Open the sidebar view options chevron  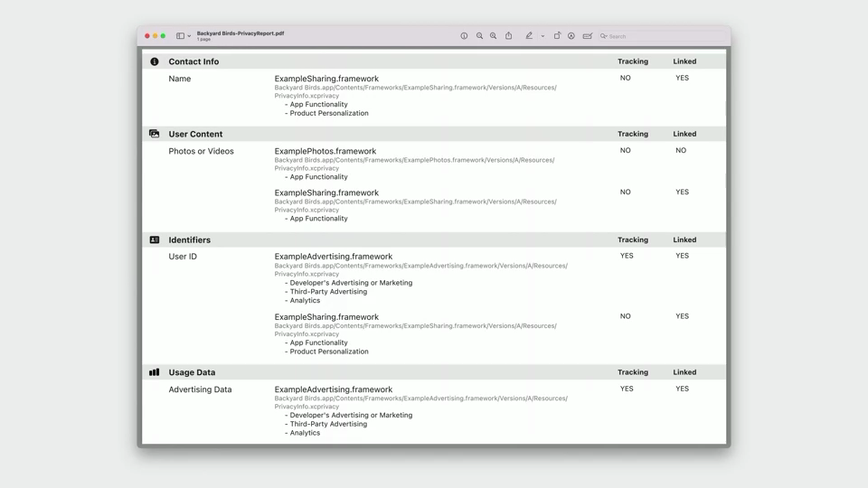click(189, 36)
